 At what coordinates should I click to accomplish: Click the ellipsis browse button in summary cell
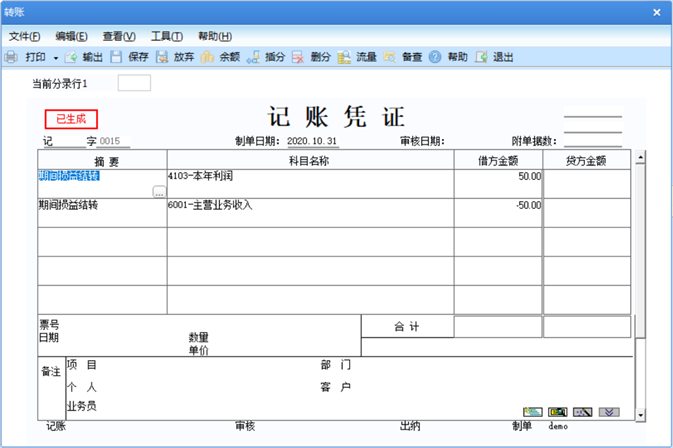click(x=159, y=192)
